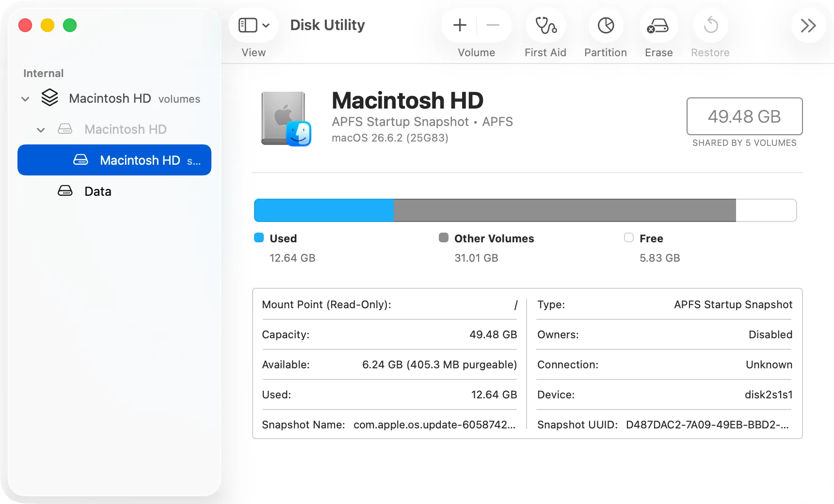Click the Mount Point (Read-Only) row

pyautogui.click(x=390, y=305)
